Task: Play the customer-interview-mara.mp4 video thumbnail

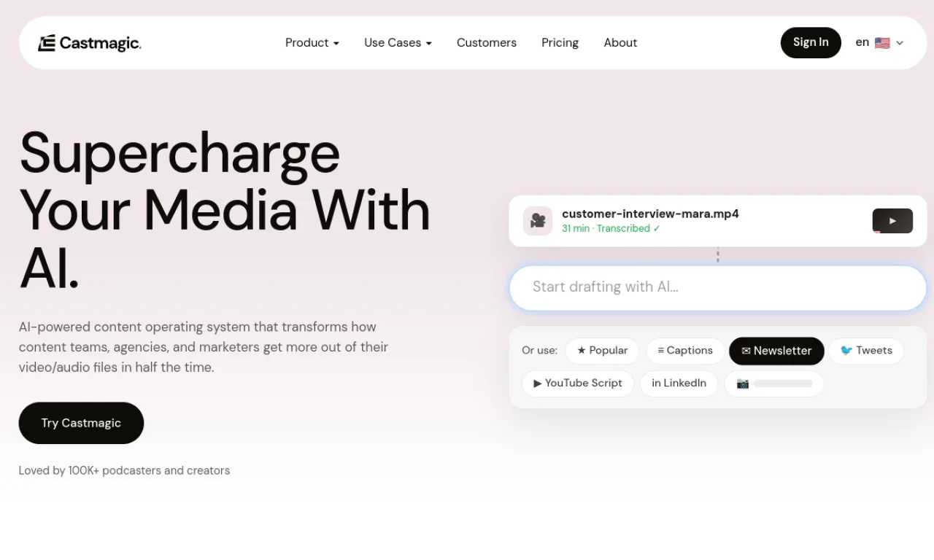Action: (892, 221)
